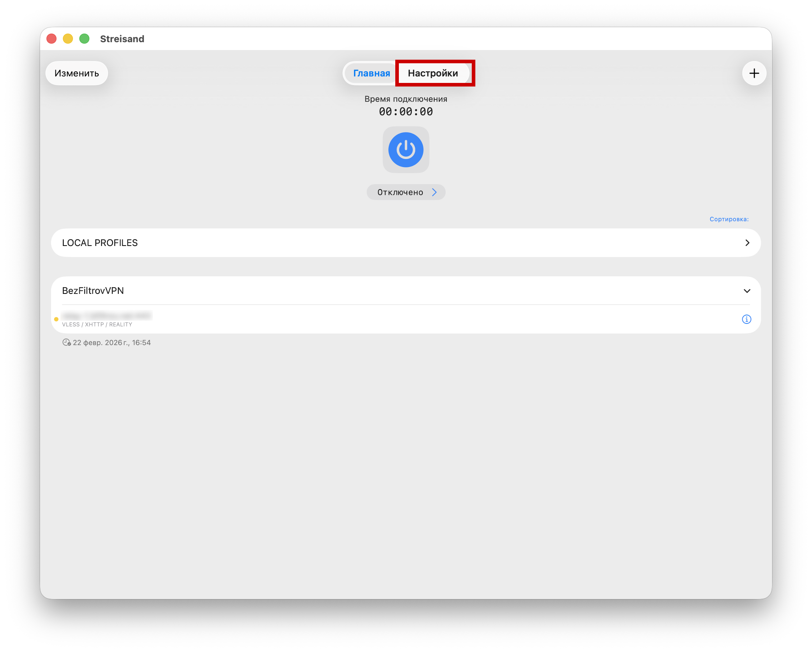Click the green full-screen window button
The image size is (812, 652).
tap(84, 38)
